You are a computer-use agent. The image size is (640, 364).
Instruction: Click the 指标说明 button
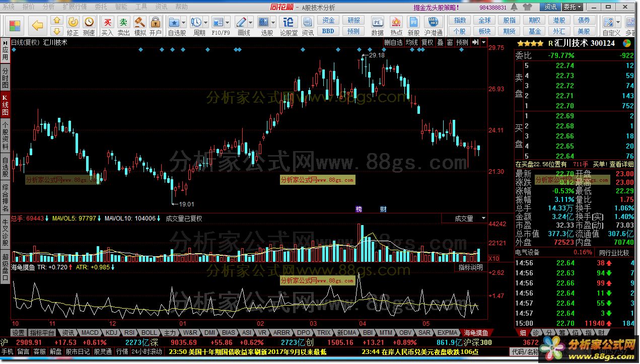click(x=470, y=267)
